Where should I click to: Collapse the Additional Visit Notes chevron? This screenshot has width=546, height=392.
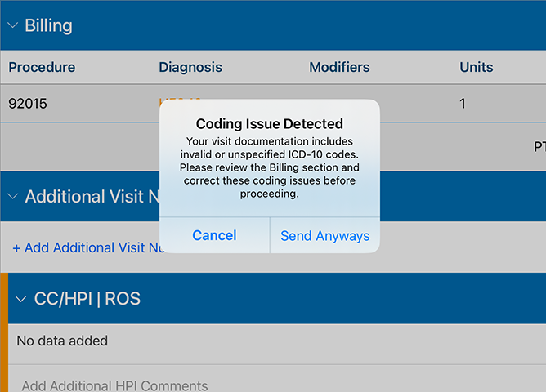tap(13, 197)
